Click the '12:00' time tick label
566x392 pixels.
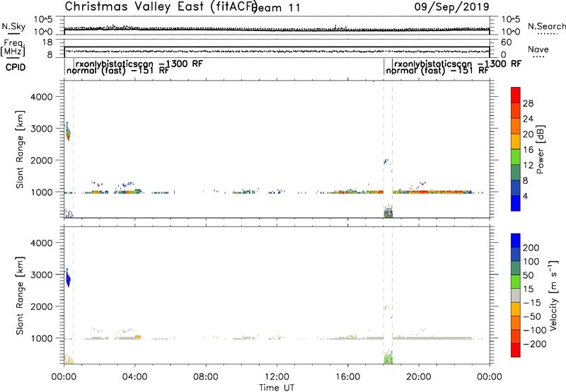click(x=277, y=377)
